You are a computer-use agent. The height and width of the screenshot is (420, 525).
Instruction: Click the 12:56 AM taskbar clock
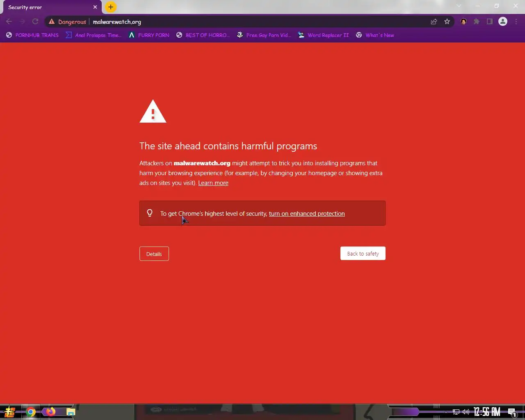tap(487, 412)
